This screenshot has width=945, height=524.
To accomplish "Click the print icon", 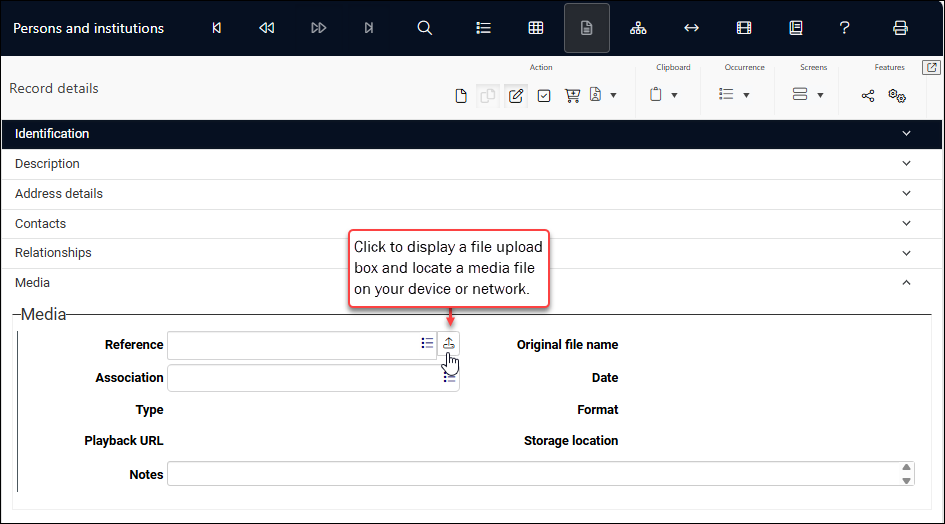I will [x=900, y=28].
